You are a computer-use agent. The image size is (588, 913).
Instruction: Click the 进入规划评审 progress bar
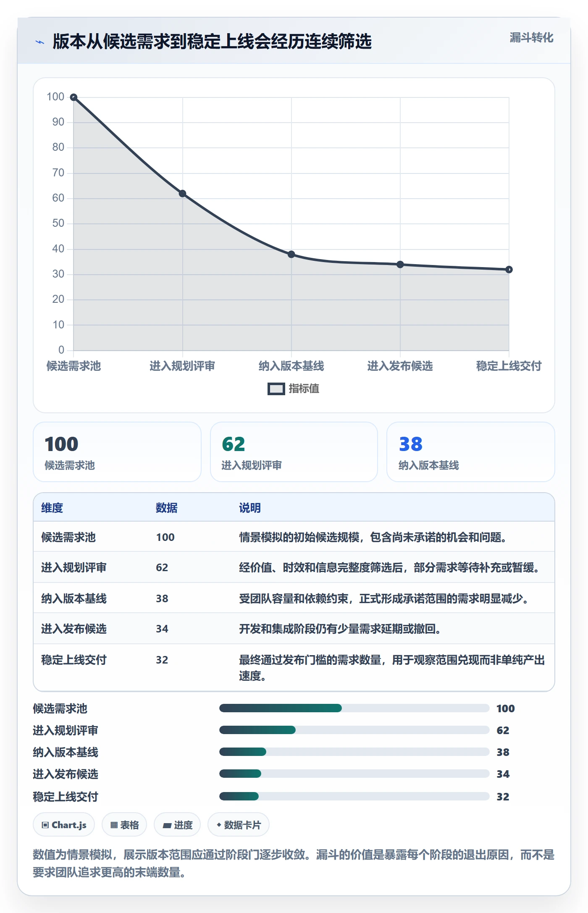(354, 730)
